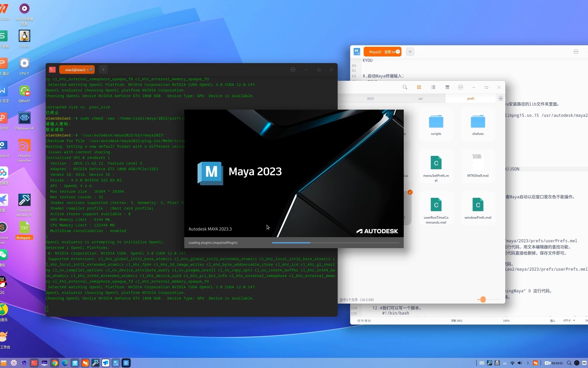Switch to Terminal from the taskbar
Screen dimensions: 588x368
click(x=34, y=363)
